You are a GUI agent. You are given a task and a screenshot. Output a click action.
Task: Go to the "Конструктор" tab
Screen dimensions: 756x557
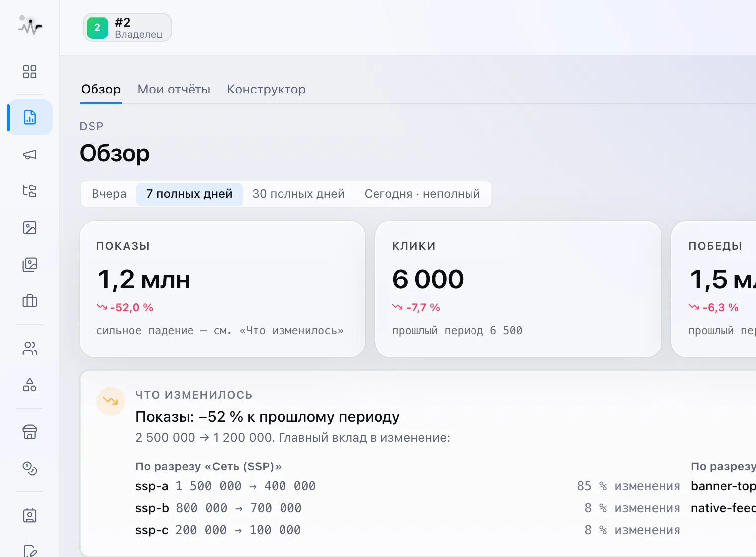tap(267, 90)
